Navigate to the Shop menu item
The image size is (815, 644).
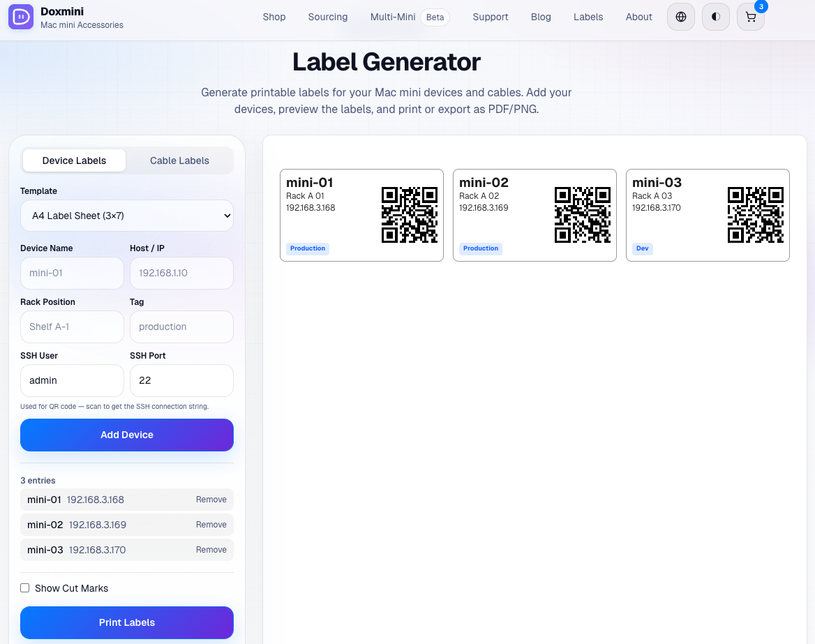274,17
